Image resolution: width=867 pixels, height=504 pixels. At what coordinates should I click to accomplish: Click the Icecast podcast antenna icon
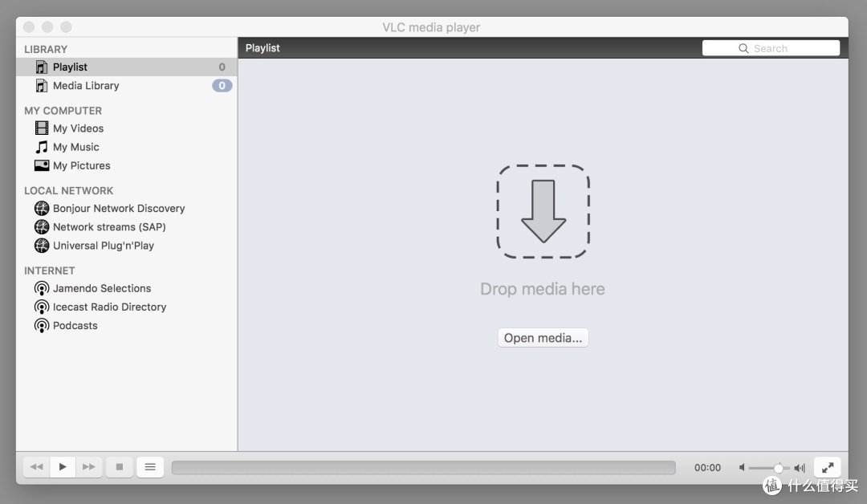[x=42, y=307]
